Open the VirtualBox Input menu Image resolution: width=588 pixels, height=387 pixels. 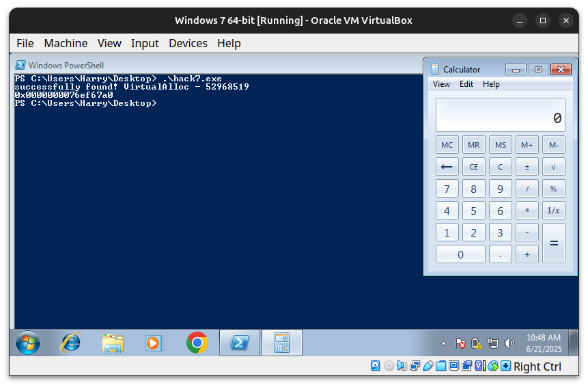point(145,43)
